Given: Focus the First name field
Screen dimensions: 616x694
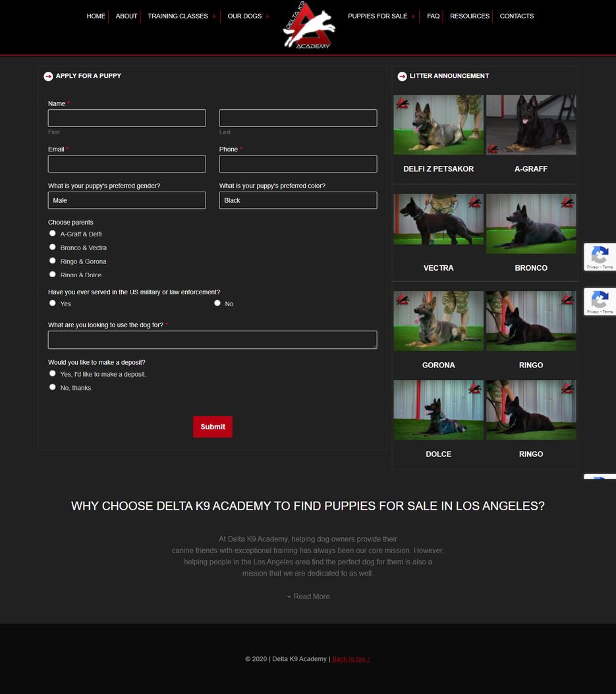Looking at the screenshot, I should coord(126,118).
